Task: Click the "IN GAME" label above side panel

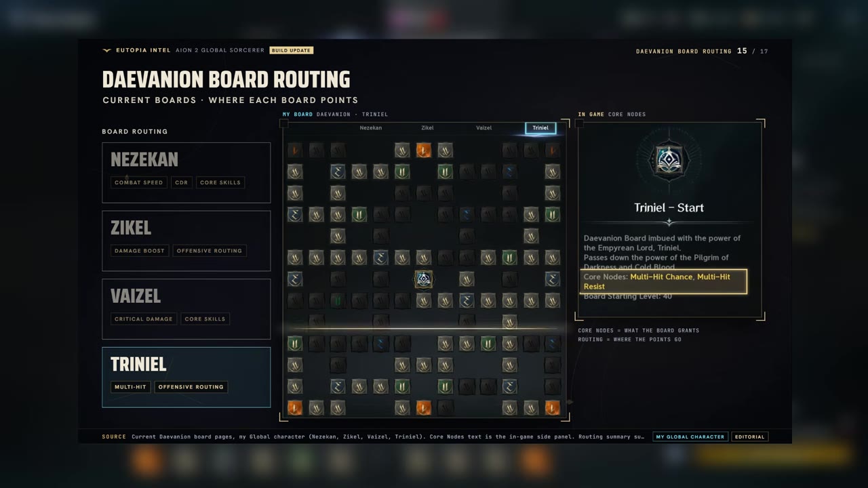Action: [x=591, y=115]
